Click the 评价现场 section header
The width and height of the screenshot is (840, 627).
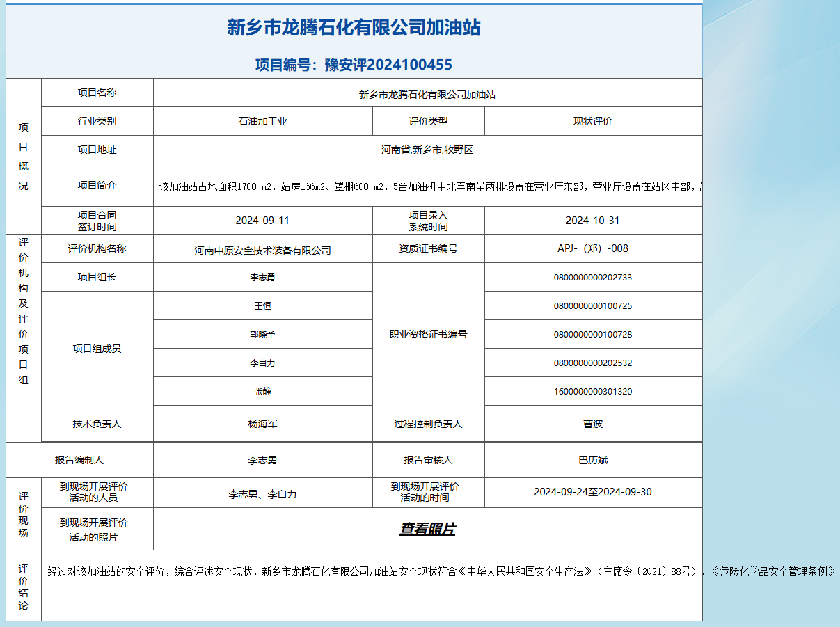pyautogui.click(x=24, y=514)
